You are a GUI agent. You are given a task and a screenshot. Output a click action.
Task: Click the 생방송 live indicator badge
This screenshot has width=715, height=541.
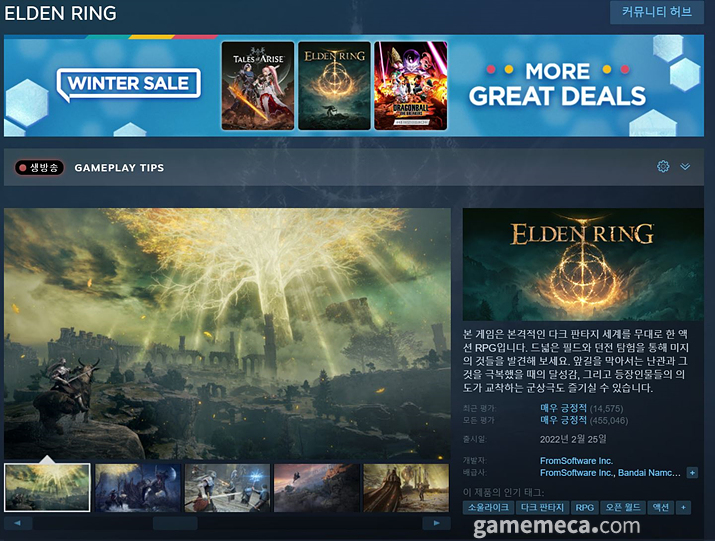[39, 167]
